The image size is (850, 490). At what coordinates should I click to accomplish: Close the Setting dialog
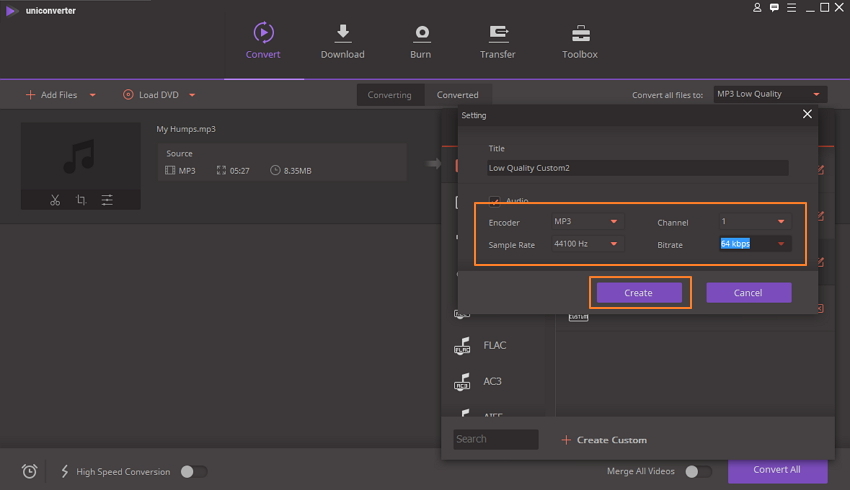click(x=807, y=114)
